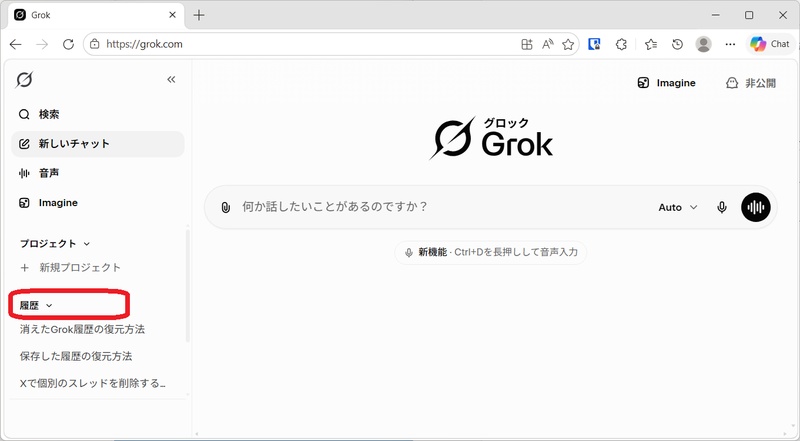
Task: Open the Favorites list icon
Action: (x=651, y=44)
